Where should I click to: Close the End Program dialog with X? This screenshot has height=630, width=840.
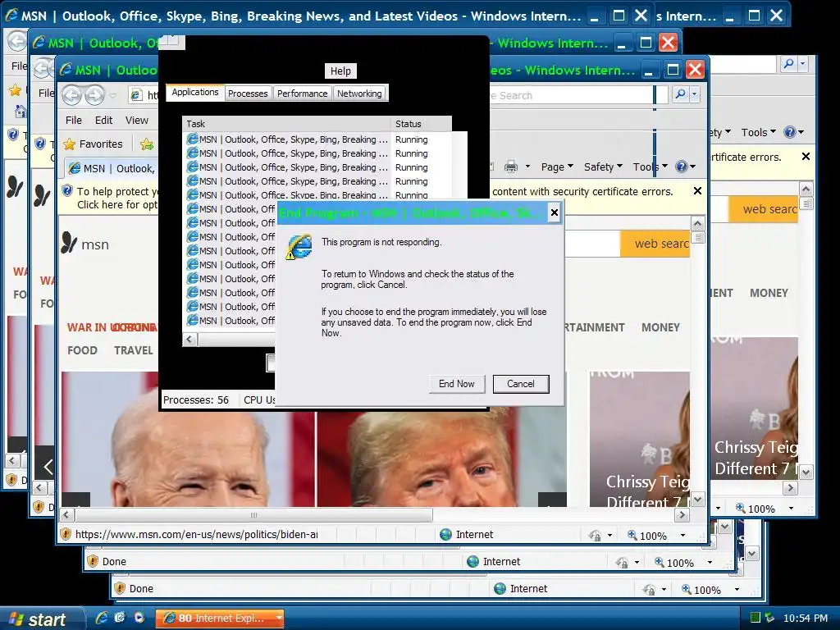(555, 212)
